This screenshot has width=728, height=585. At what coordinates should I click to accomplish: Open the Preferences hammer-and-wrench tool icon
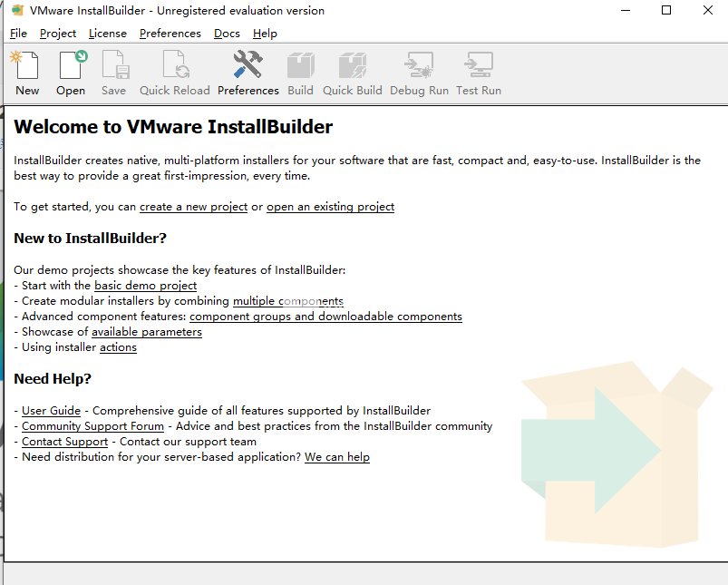[x=248, y=64]
